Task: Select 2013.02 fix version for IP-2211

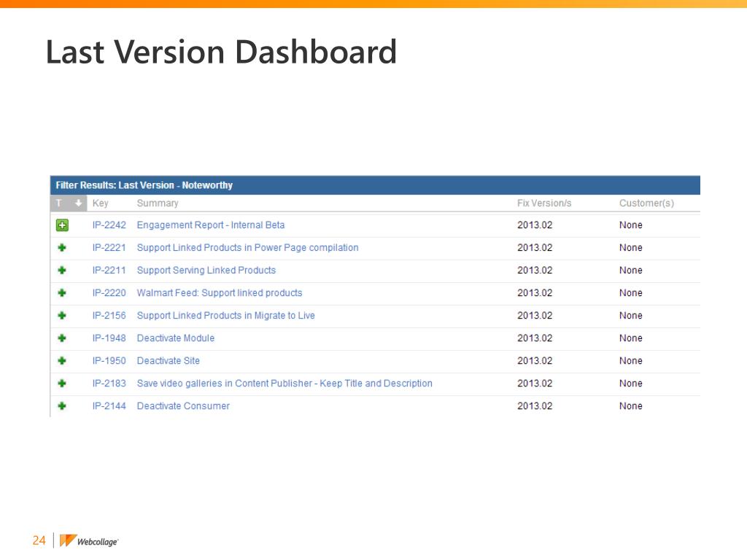Action: tap(535, 270)
